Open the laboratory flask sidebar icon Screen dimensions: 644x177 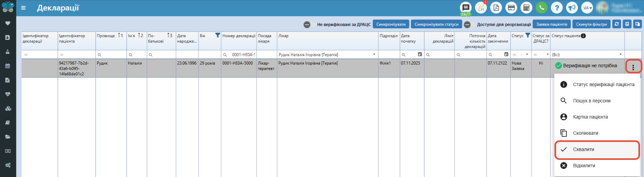click(x=8, y=52)
